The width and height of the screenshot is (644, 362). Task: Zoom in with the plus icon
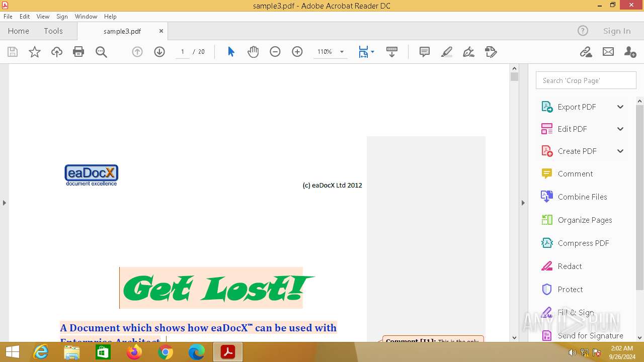[x=297, y=52]
